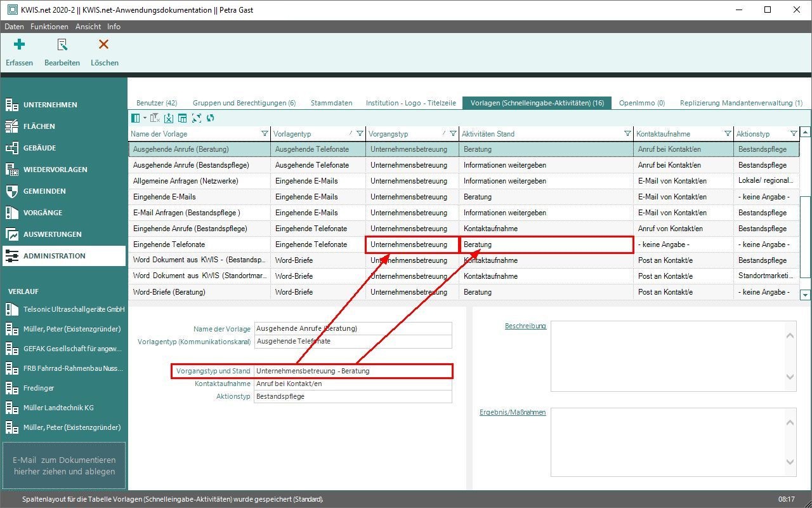This screenshot has width=812, height=508.
Task: Click the clear filters icon
Action: point(155,118)
